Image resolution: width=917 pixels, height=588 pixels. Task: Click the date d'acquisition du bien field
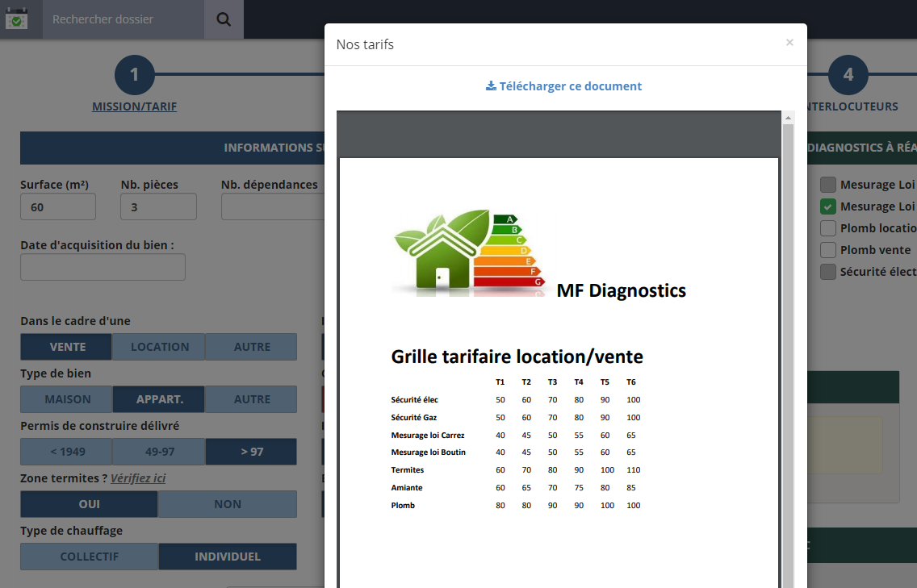tap(103, 267)
